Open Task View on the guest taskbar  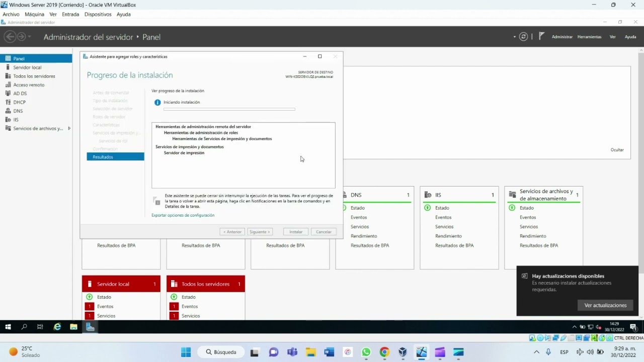click(40, 327)
